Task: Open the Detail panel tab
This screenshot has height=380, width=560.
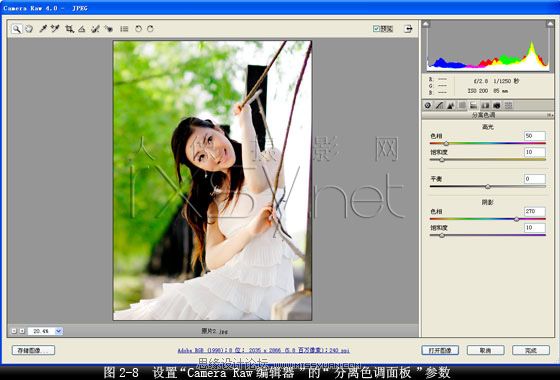Action: (451, 105)
